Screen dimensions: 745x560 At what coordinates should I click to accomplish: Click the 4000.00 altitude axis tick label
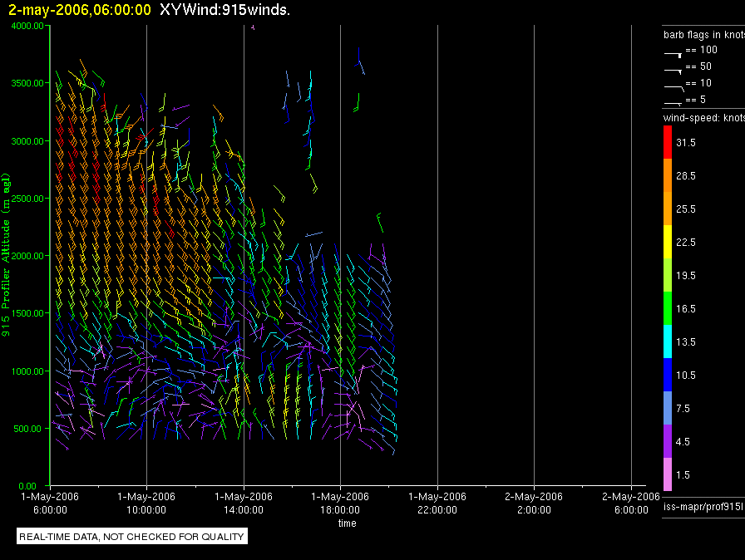click(27, 26)
